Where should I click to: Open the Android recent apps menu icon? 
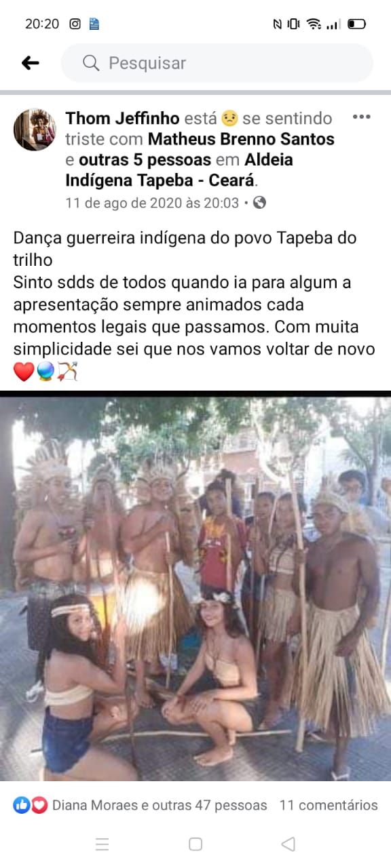[x=103, y=844]
